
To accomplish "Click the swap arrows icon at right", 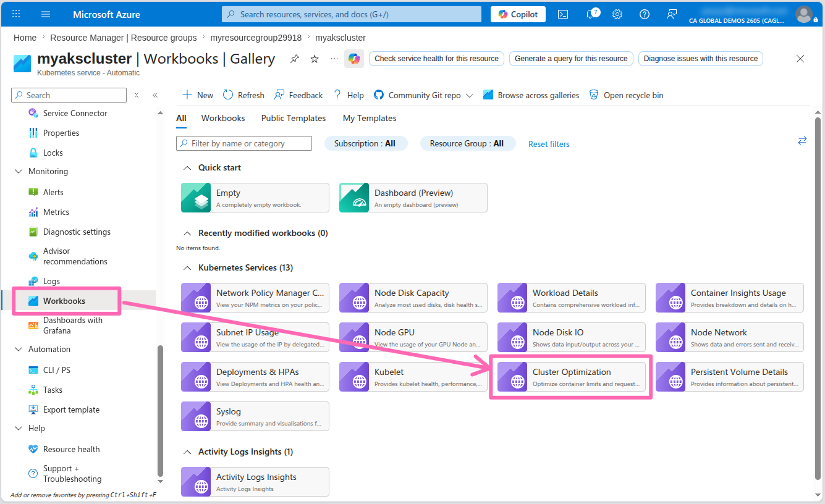I will 802,141.
